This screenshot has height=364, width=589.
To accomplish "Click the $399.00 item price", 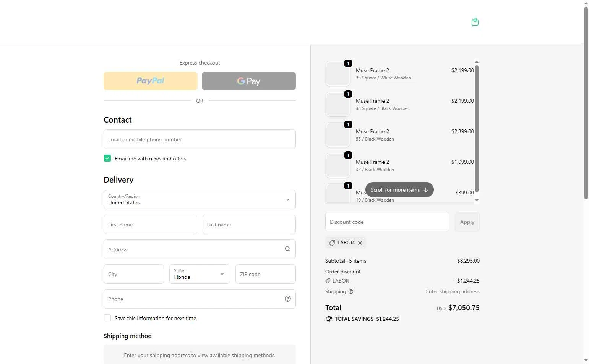I will [x=465, y=193].
